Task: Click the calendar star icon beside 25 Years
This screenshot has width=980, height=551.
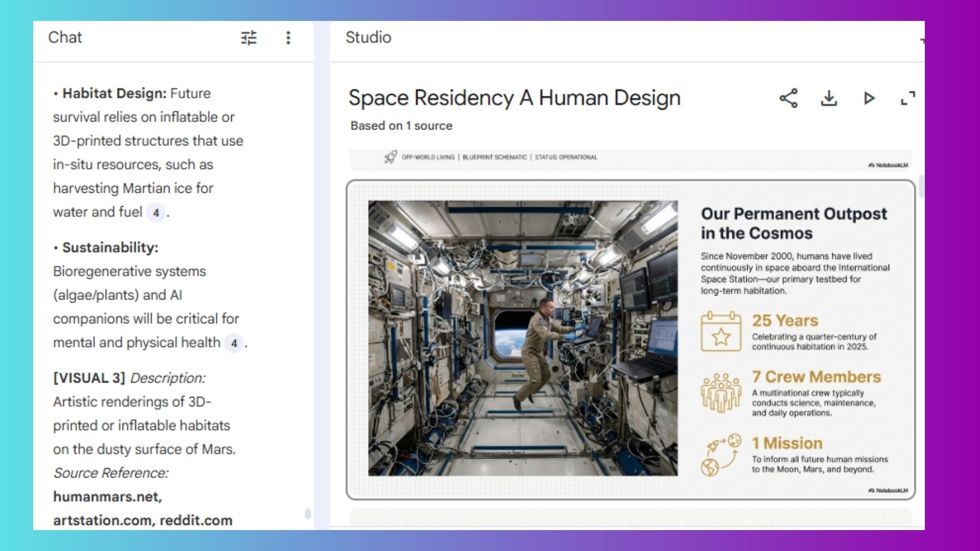Action: (x=721, y=332)
